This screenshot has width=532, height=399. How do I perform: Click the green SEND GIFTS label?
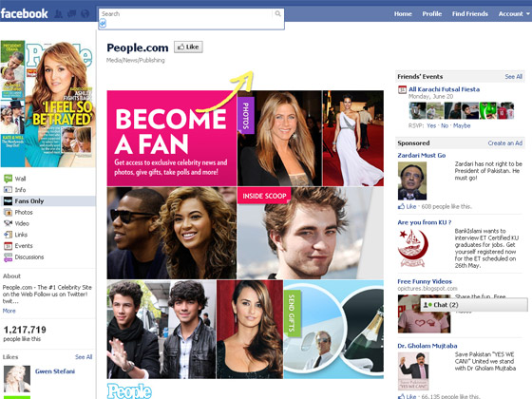(292, 313)
